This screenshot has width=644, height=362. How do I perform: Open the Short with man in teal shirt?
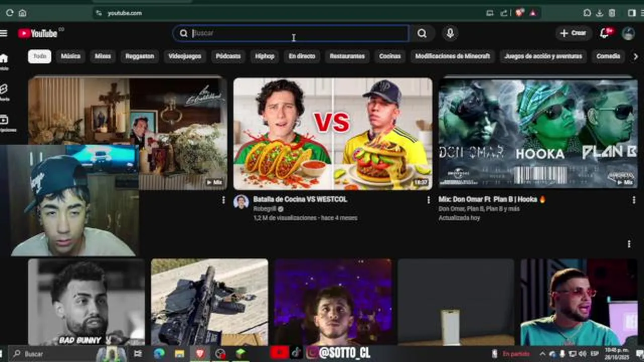[x=579, y=302]
